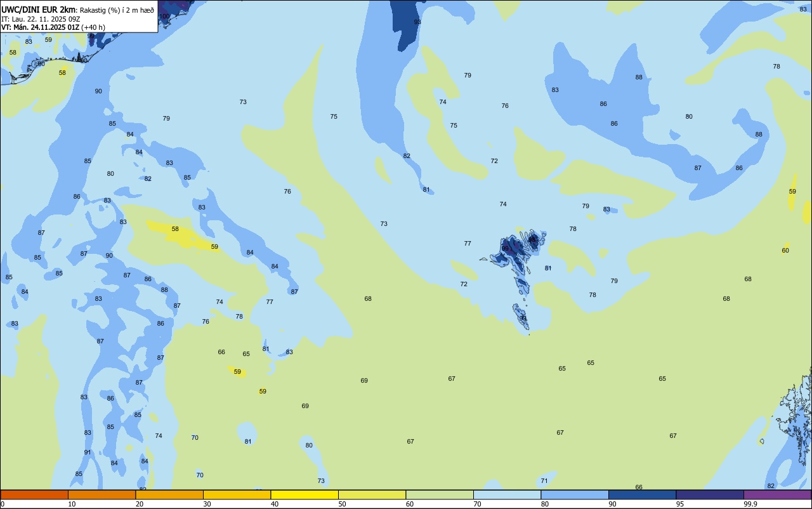This screenshot has height=509, width=812.
Task: Click the humidity value 91 on the map
Action: click(88, 453)
